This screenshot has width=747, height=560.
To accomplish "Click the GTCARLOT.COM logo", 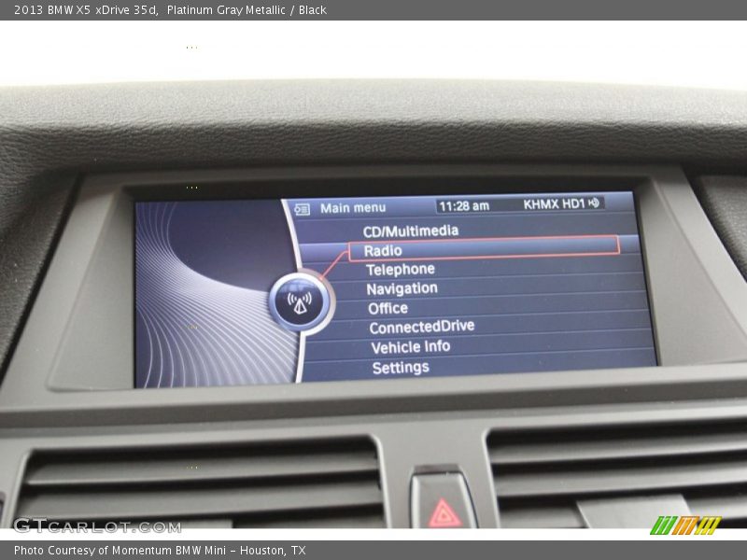I will click(97, 525).
